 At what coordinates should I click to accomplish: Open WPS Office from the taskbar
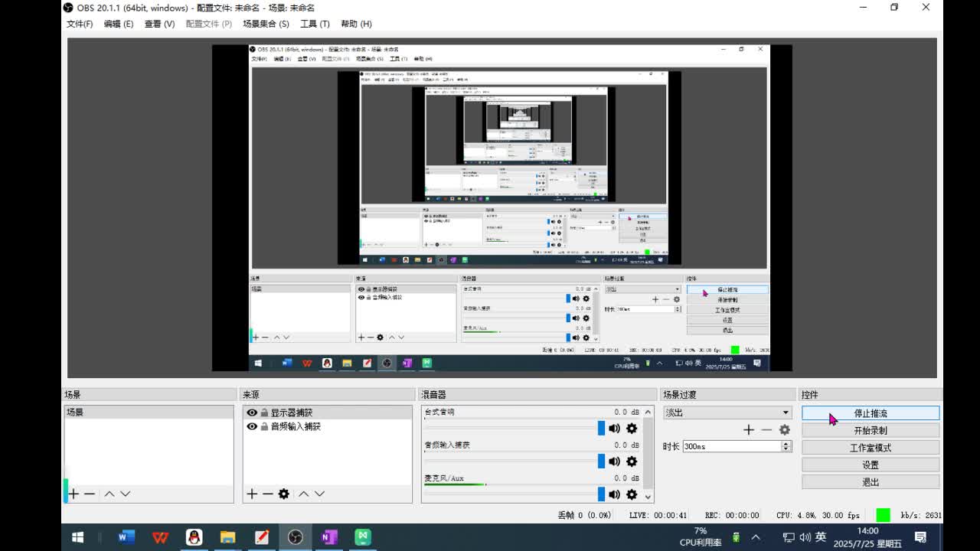tap(160, 537)
